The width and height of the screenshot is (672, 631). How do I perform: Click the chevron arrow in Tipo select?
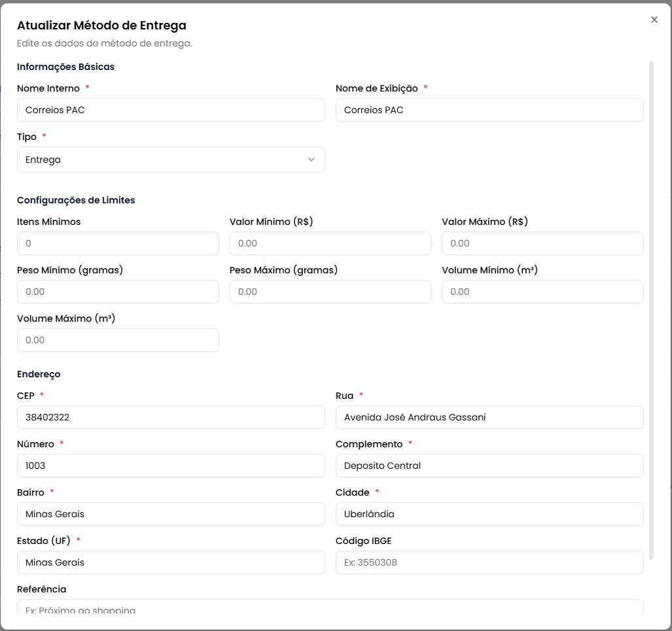coord(311,160)
